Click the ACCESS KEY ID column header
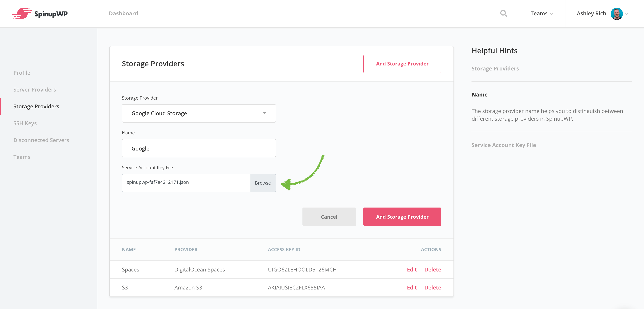The width and height of the screenshot is (644, 309). point(284,249)
